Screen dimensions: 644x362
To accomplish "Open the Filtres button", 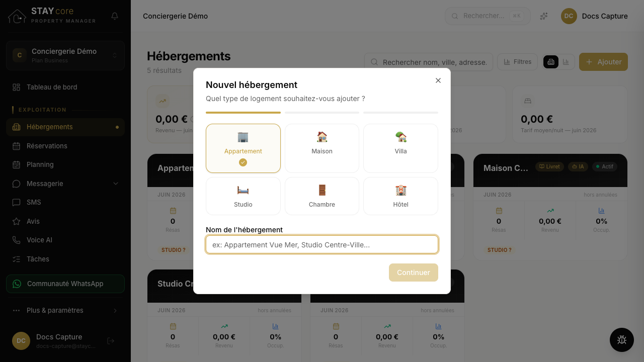I will 517,62.
